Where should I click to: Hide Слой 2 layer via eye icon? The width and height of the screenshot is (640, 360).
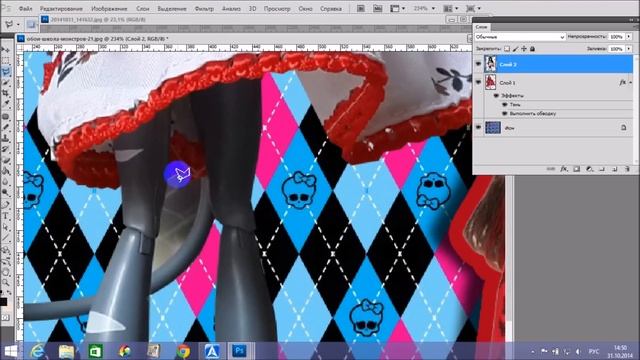[x=478, y=64]
